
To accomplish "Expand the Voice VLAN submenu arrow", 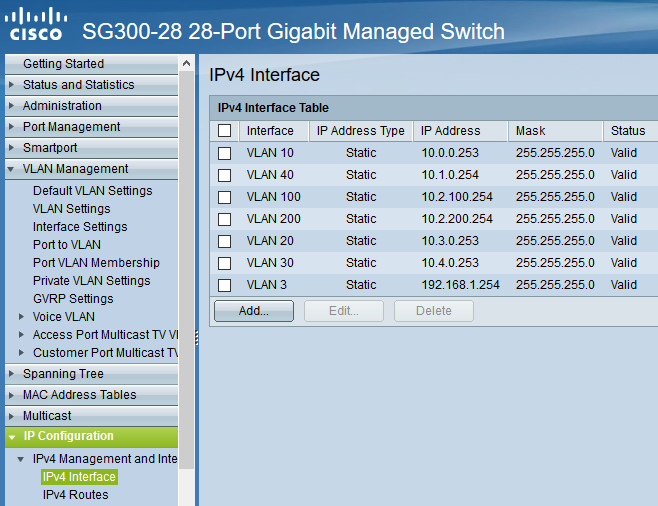I will point(21,317).
